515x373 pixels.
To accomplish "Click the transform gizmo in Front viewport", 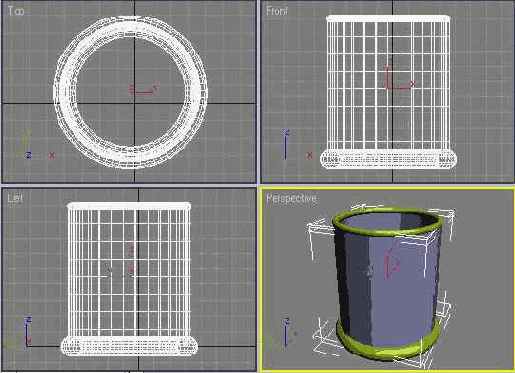I will click(x=399, y=78).
